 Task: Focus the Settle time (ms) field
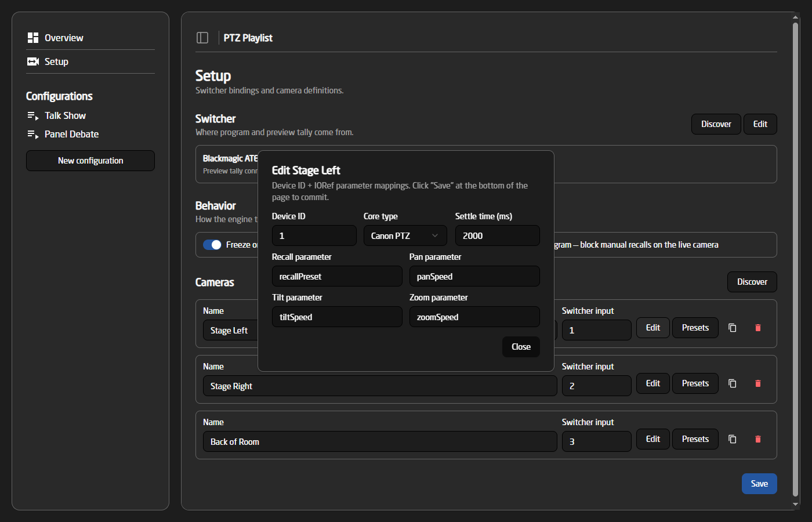click(498, 235)
